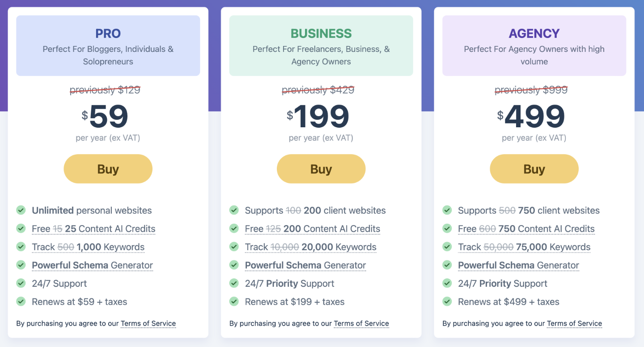Viewport: 644px width, 347px height.
Task: Click checkmark beside Track 75,000 Keywords
Action: 447,247
